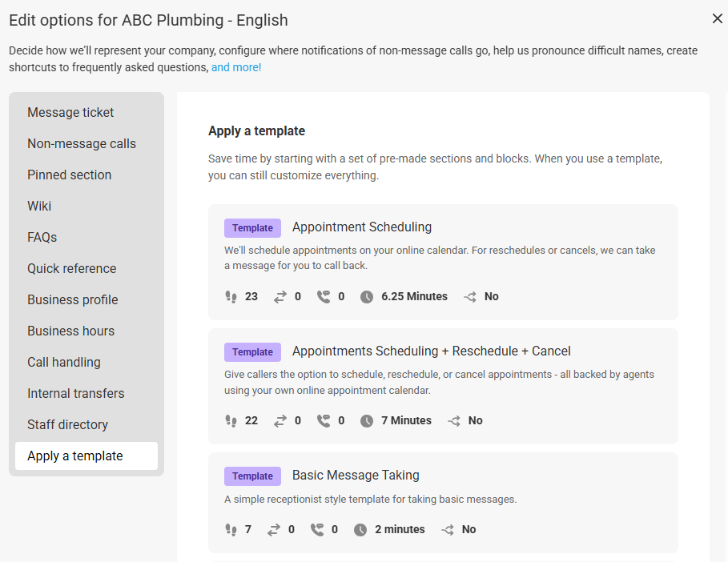728x562 pixels.
Task: Click Template badge on Reschedule + Cancel card
Action: pyautogui.click(x=252, y=351)
